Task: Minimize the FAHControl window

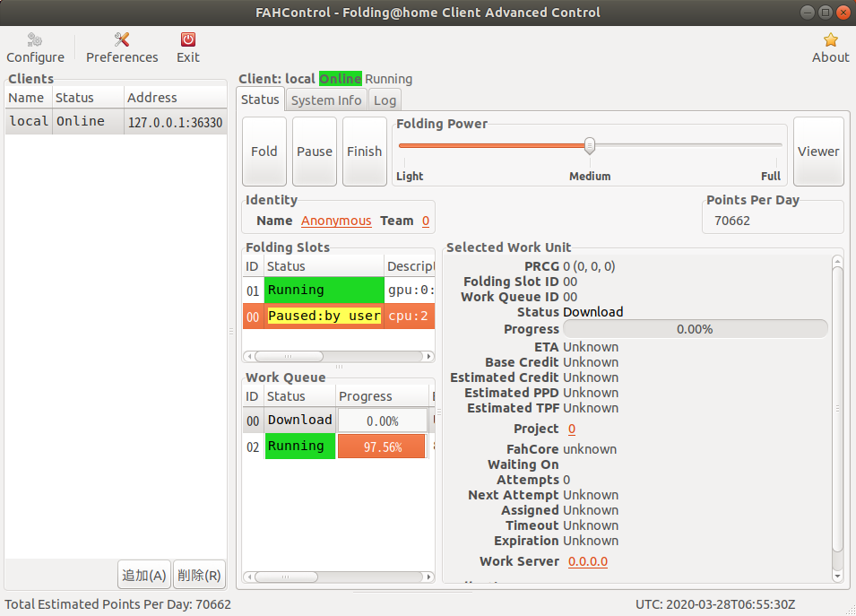Action: (x=808, y=13)
